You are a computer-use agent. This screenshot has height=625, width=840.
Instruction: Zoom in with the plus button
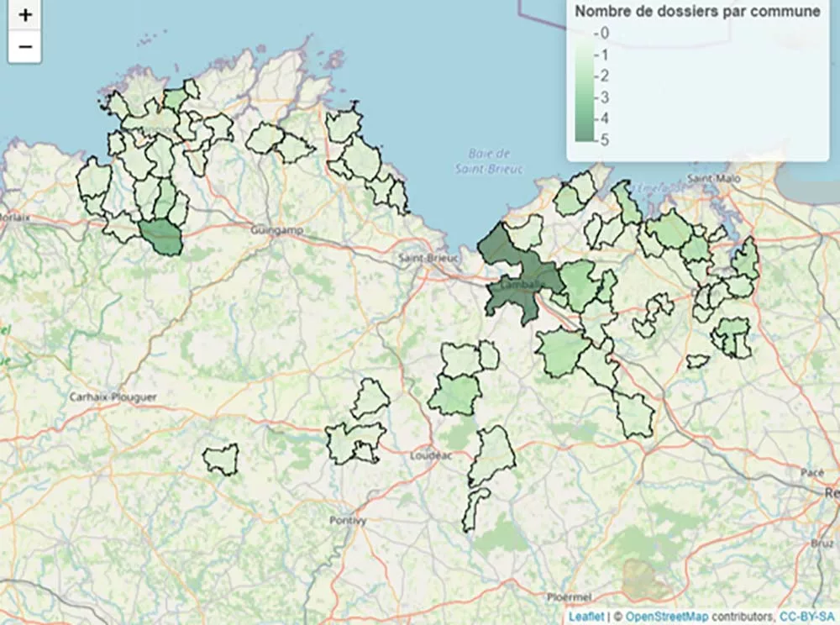tap(24, 15)
